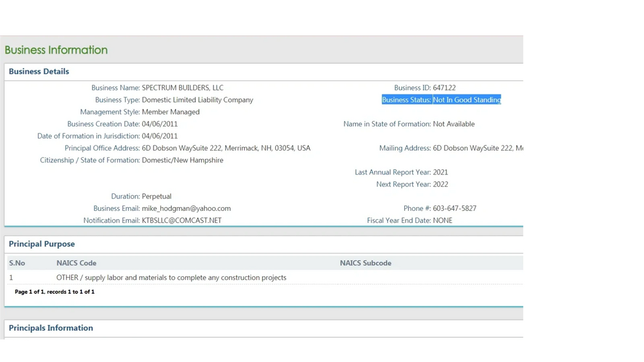Screen dimensions: 644x362
Task: Click the Business Information page heading
Action: (56, 50)
